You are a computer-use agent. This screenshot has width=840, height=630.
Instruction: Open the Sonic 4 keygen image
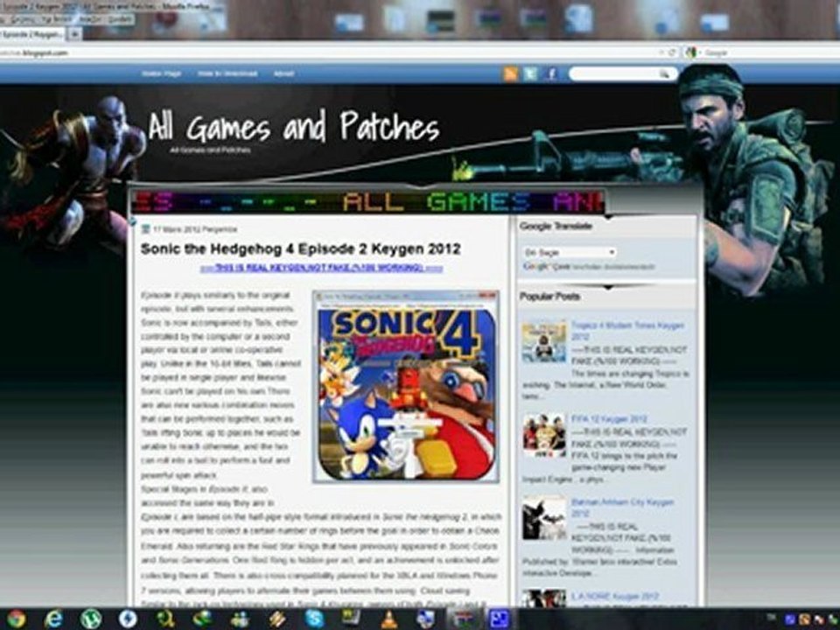coord(406,387)
